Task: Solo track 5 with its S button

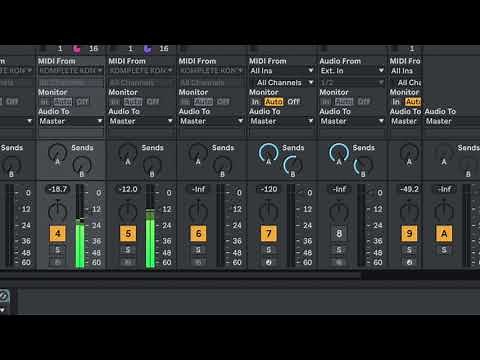Action: [x=128, y=250]
